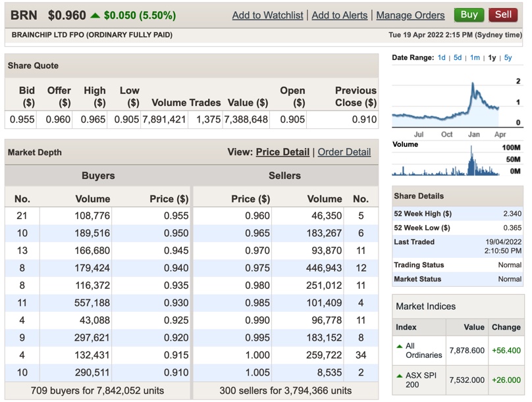Click the Share Details heading
Viewport: 532px width, 402px height.
click(419, 196)
